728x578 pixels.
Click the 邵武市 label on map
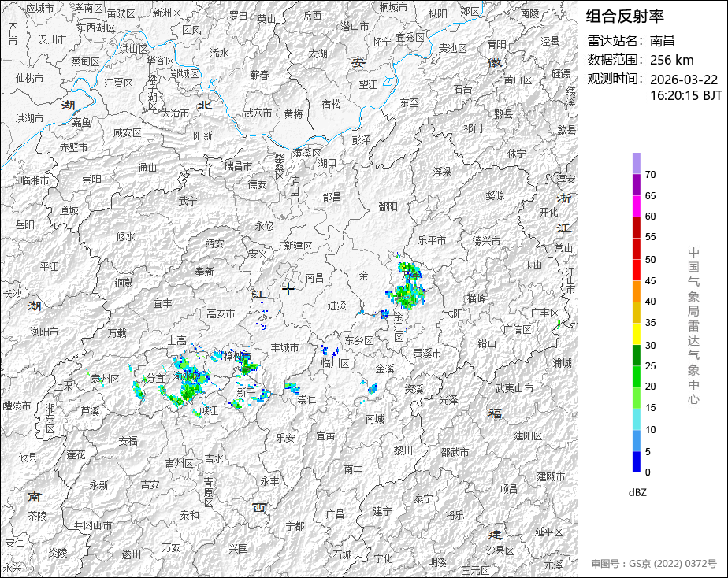click(x=455, y=451)
